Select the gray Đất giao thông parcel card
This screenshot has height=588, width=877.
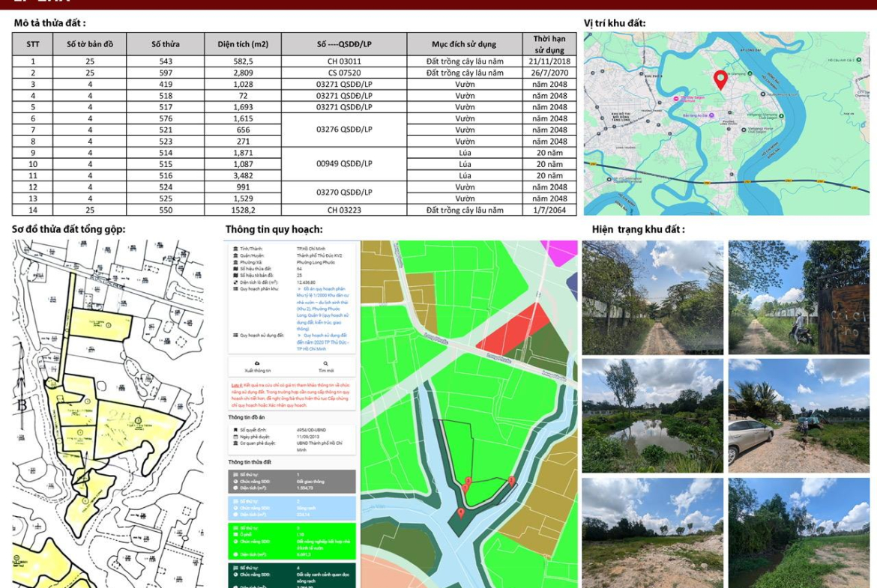292,481
